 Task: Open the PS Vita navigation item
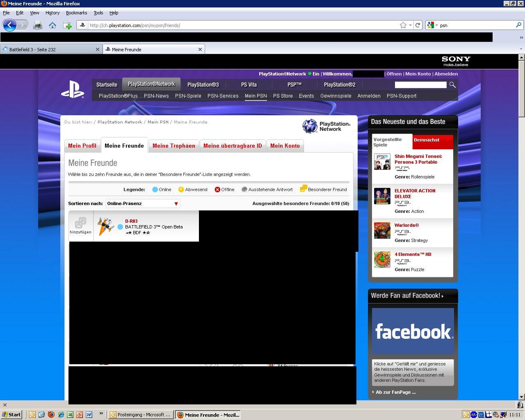tap(249, 84)
